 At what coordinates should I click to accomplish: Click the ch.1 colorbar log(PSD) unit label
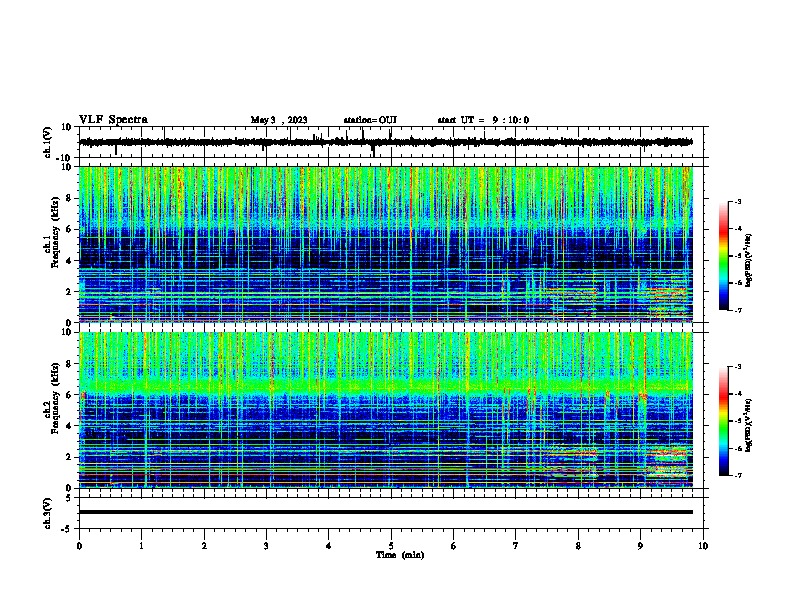coord(749,261)
